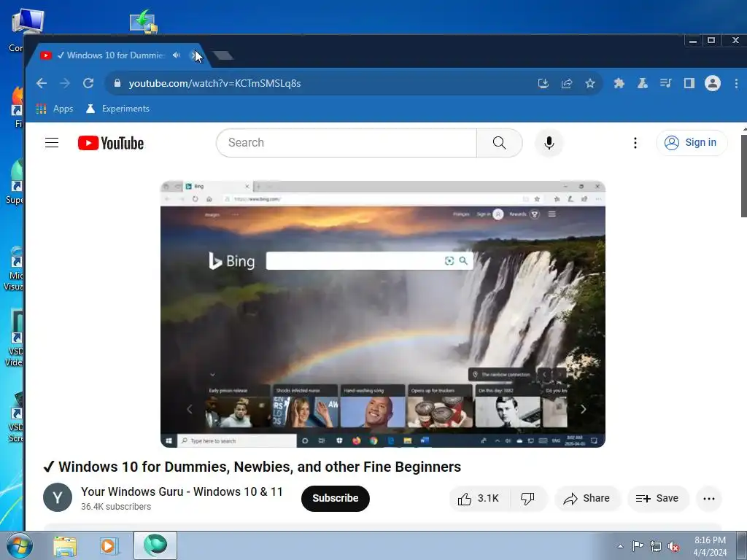
Task: Subscribe to the channel
Action: (336, 498)
